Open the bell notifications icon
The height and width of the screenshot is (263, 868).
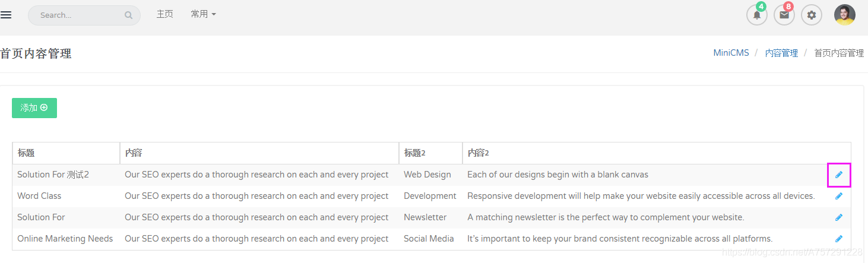click(757, 15)
